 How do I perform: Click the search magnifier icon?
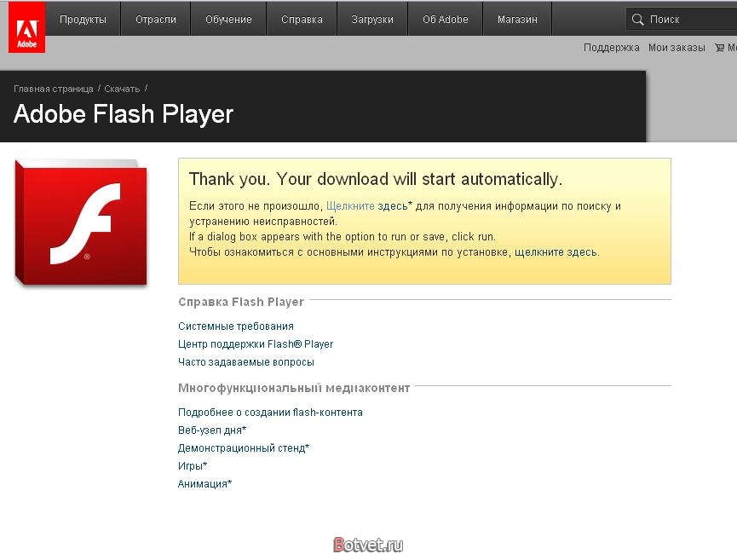pyautogui.click(x=637, y=19)
